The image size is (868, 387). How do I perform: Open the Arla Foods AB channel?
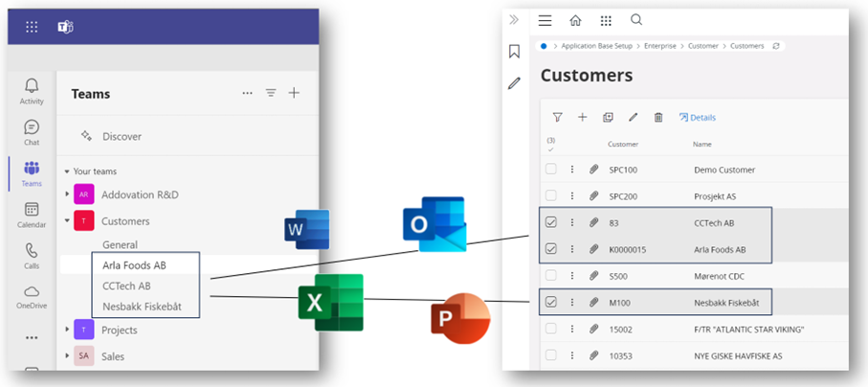pyautogui.click(x=135, y=264)
